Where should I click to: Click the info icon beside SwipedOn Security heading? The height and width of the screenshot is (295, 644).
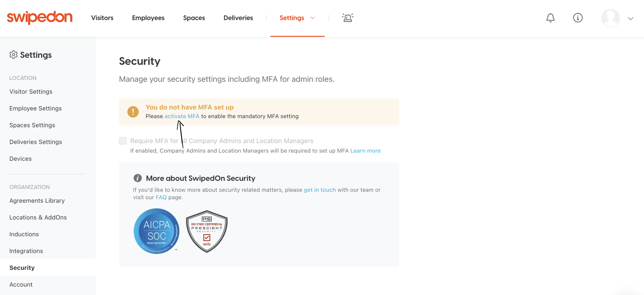point(138,178)
